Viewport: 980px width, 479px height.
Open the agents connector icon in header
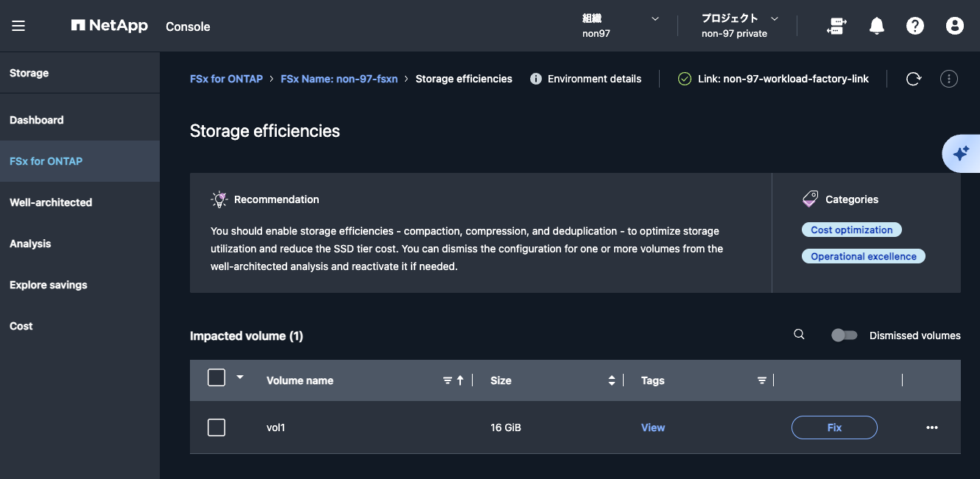pos(836,26)
